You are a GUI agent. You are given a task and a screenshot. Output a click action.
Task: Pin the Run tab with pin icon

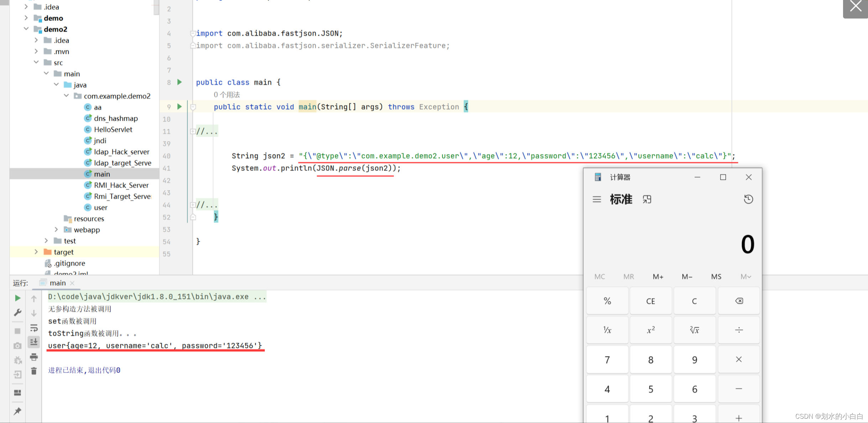[17, 411]
